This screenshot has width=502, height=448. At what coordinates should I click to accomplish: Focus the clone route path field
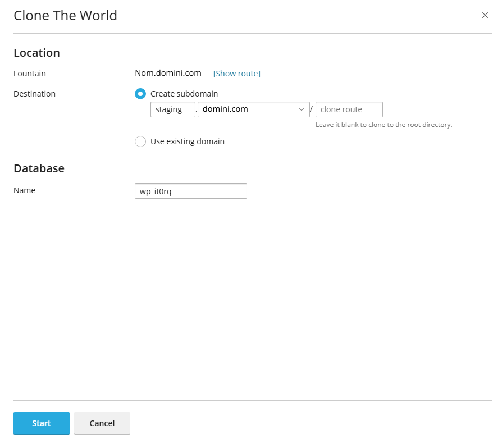349,109
